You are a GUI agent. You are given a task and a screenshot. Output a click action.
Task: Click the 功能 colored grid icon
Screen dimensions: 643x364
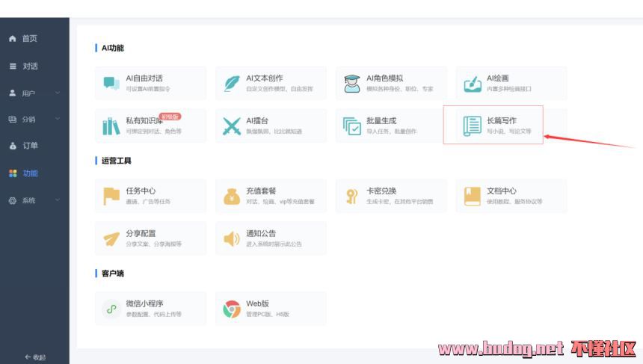(13, 173)
